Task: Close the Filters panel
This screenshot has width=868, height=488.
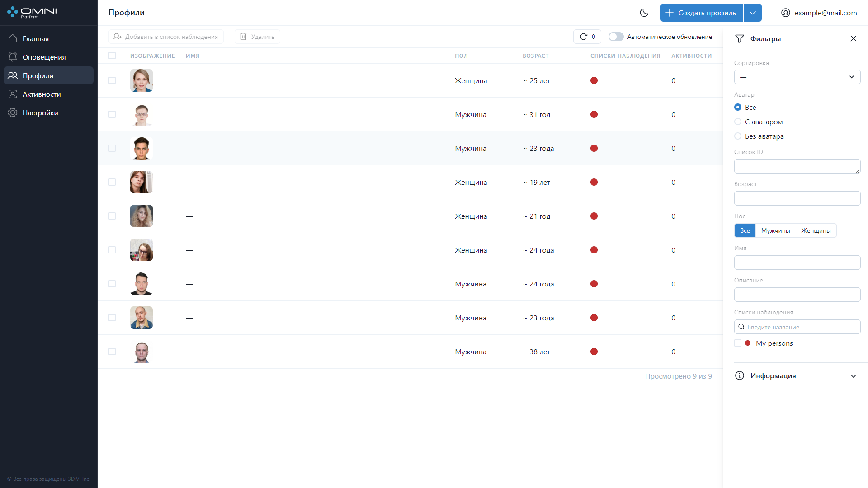Action: [x=854, y=38]
